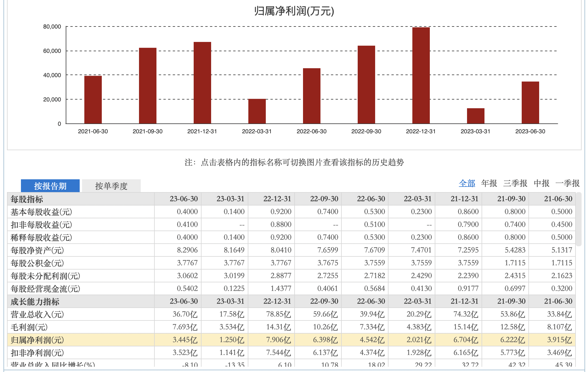Click 营业总收入(元) indicator name
The width and height of the screenshot is (588, 372).
37,314
